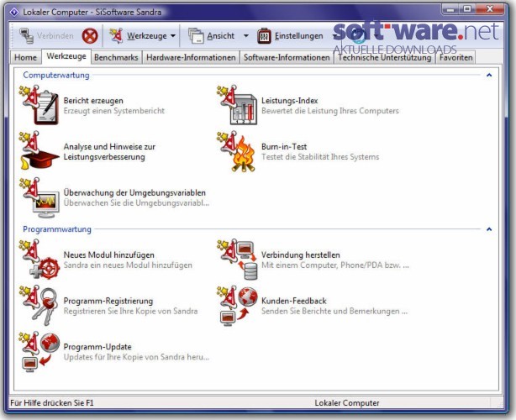Viewport: 516px width, 420px height.
Task: Open the Ansicht toolbar dropdown arrow
Action: [246, 36]
